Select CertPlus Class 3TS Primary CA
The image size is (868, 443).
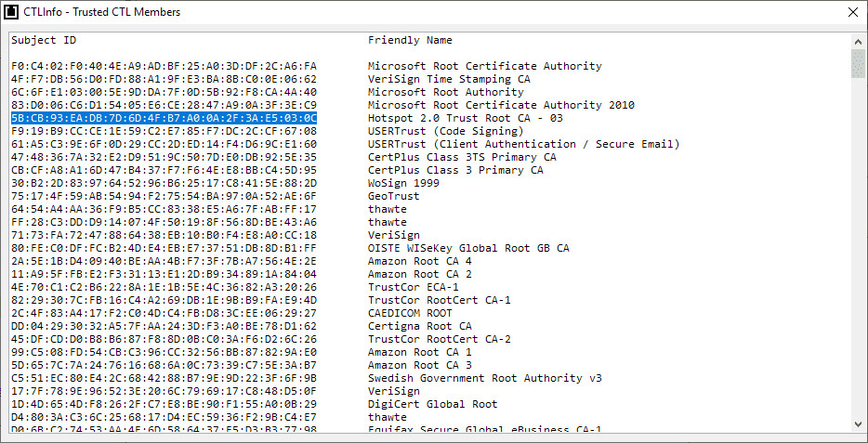(x=462, y=157)
